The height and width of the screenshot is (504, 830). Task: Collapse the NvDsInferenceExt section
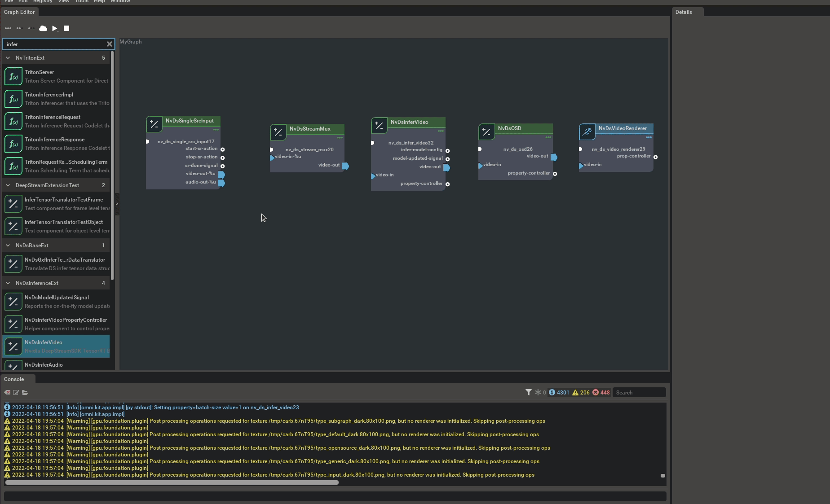tap(8, 283)
